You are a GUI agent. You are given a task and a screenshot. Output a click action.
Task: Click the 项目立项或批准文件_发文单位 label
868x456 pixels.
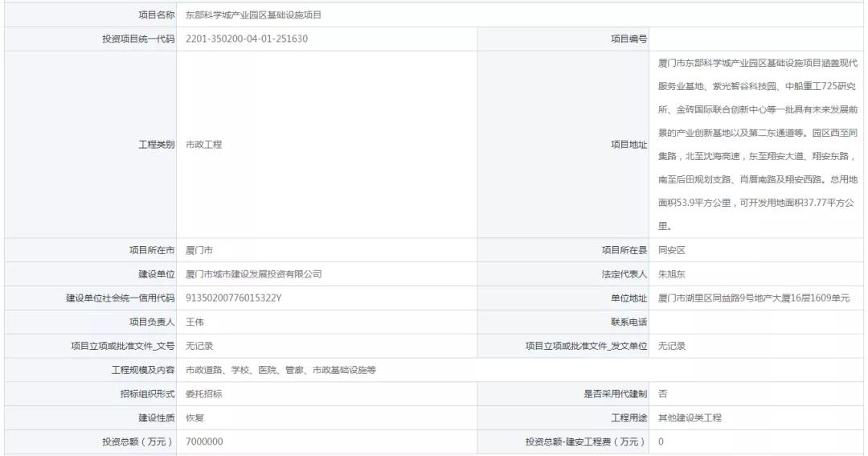pyautogui.click(x=586, y=346)
